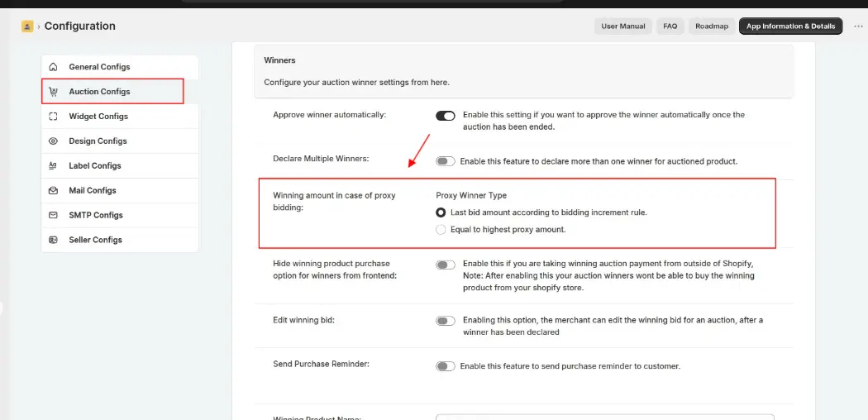The width and height of the screenshot is (868, 420).
Task: Click 'Winning amount in case of proxy bidding' label
Action: (334, 202)
